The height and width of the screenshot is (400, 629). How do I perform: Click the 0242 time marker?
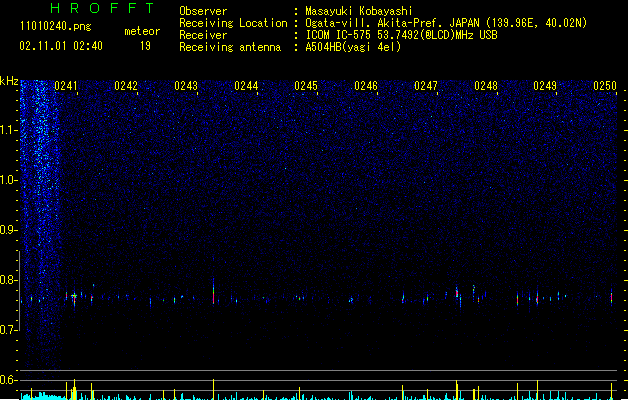click(126, 86)
